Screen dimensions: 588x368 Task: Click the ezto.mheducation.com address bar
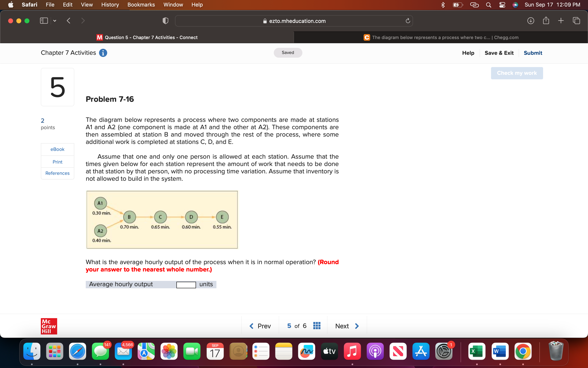294,21
